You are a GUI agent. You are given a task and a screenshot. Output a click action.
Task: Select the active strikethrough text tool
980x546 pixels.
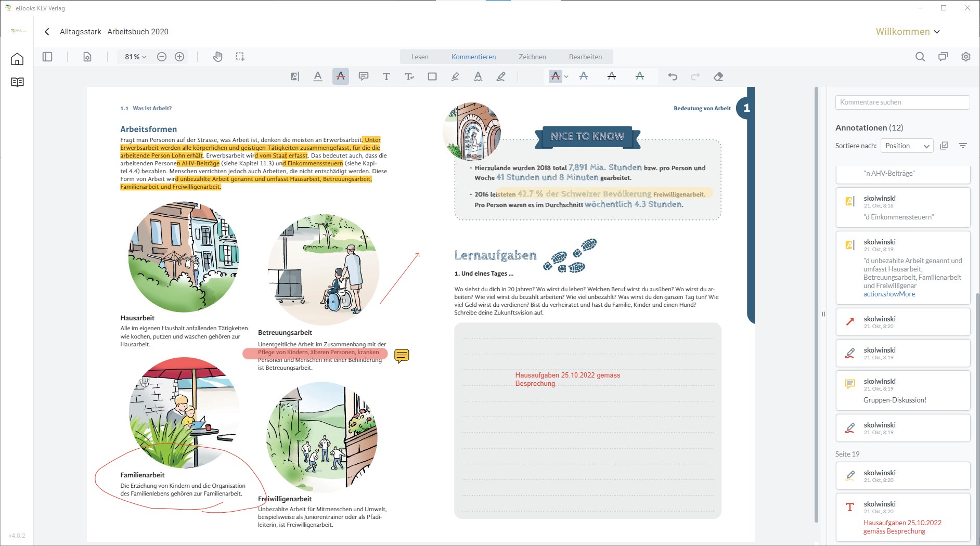pos(341,76)
